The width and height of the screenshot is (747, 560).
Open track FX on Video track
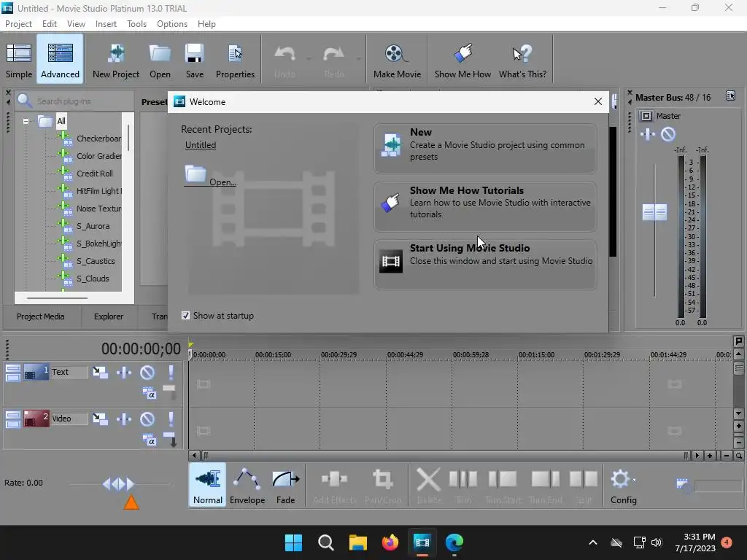pos(124,419)
